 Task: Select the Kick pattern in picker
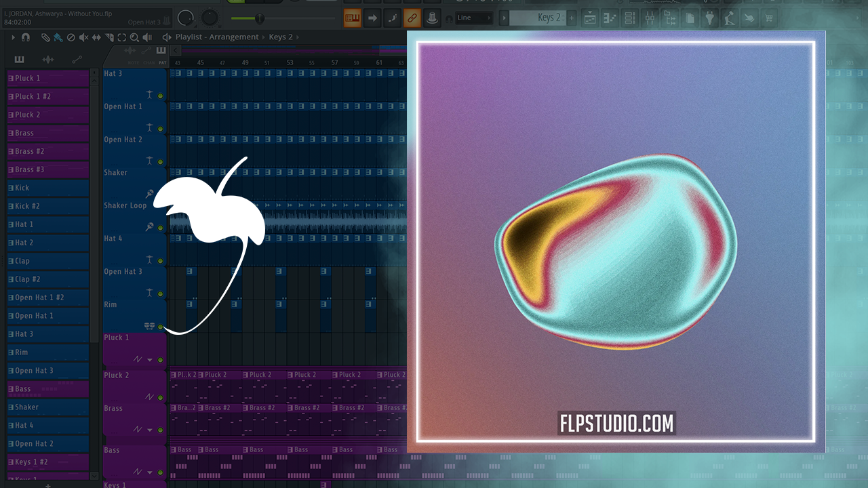48,188
